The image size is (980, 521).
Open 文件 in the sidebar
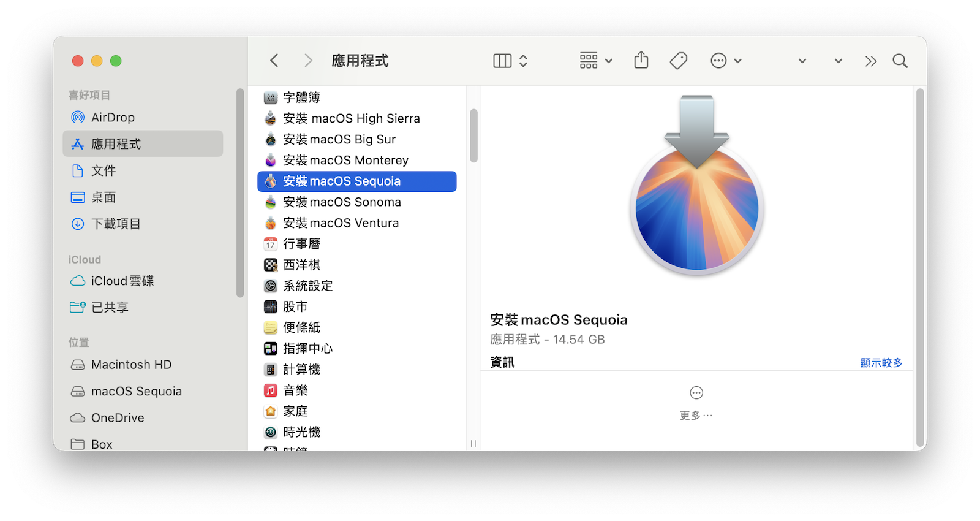143,170
